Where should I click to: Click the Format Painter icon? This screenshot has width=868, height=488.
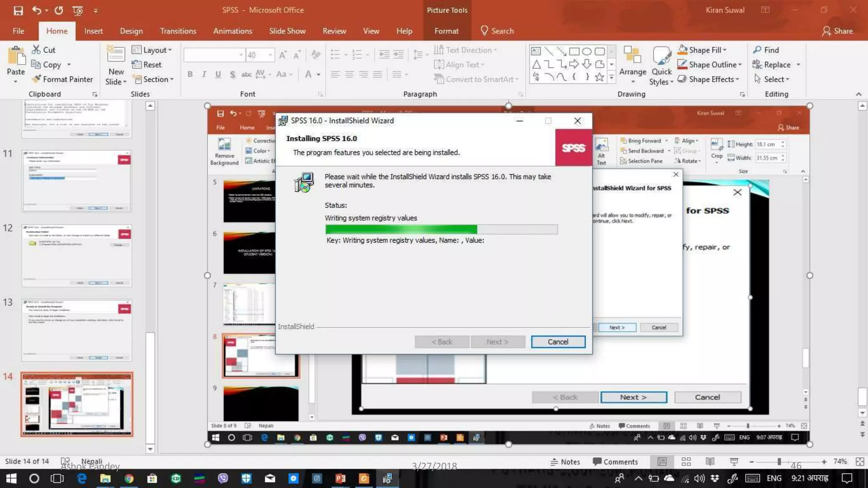(37, 79)
